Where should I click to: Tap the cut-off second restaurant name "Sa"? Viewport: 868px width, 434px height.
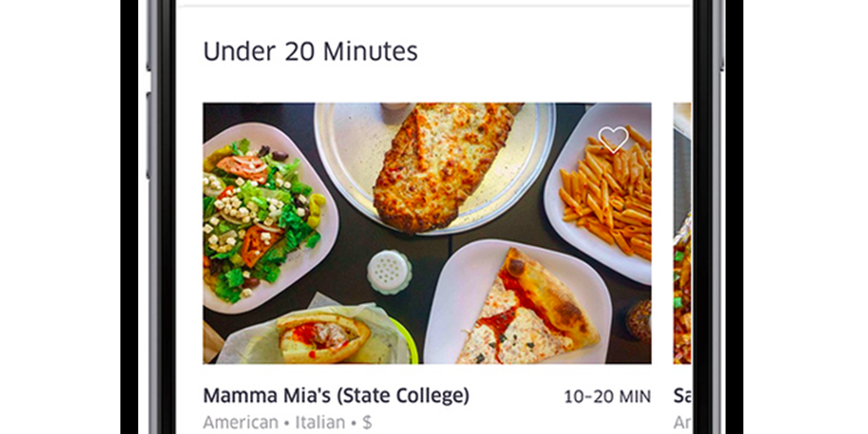[x=682, y=396]
